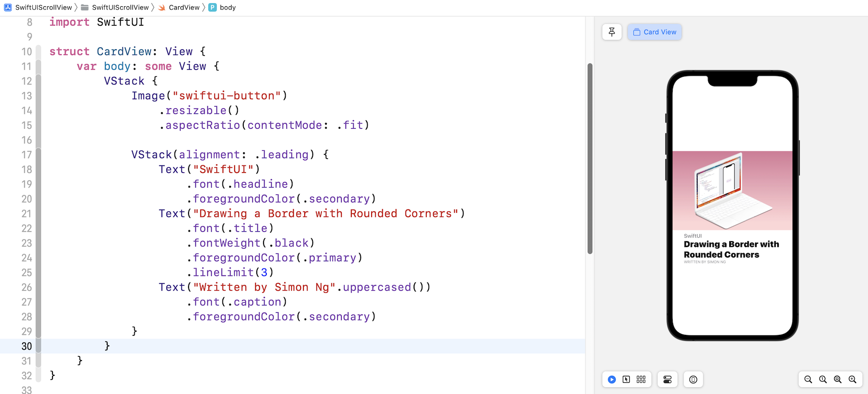Select the laptop image in preview

point(732,191)
